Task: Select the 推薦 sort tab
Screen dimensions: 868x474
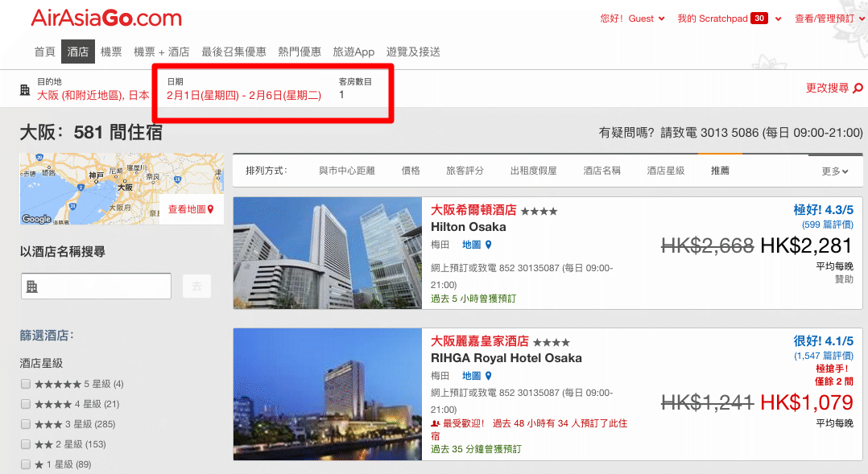Action: click(x=720, y=171)
